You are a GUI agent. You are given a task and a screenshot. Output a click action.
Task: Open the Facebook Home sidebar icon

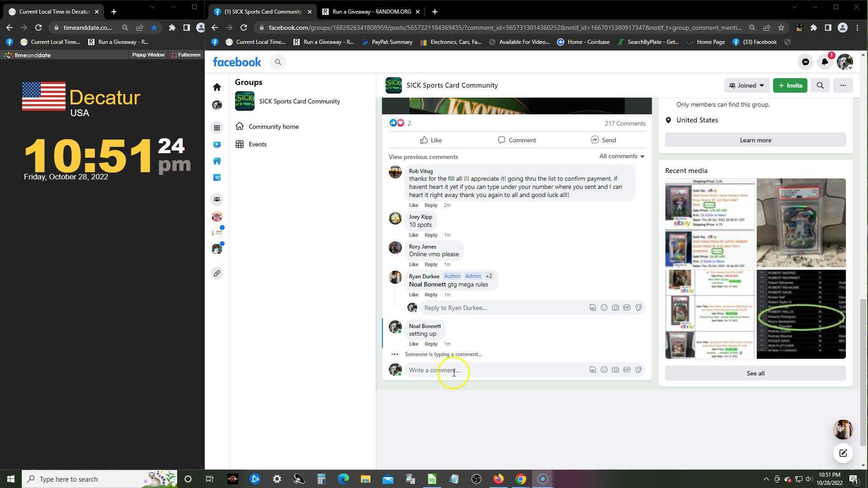(217, 87)
